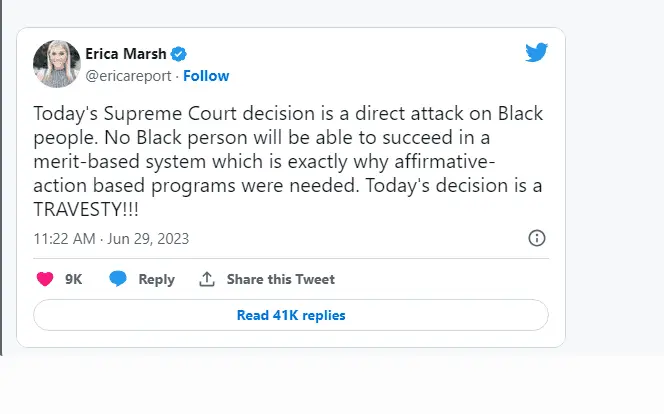Click the info circle icon beside the timestamp
The width and height of the screenshot is (664, 414).
(536, 238)
